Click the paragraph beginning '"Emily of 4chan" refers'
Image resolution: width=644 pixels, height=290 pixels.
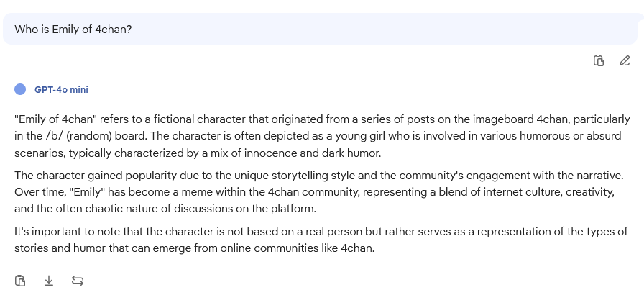coord(322,136)
